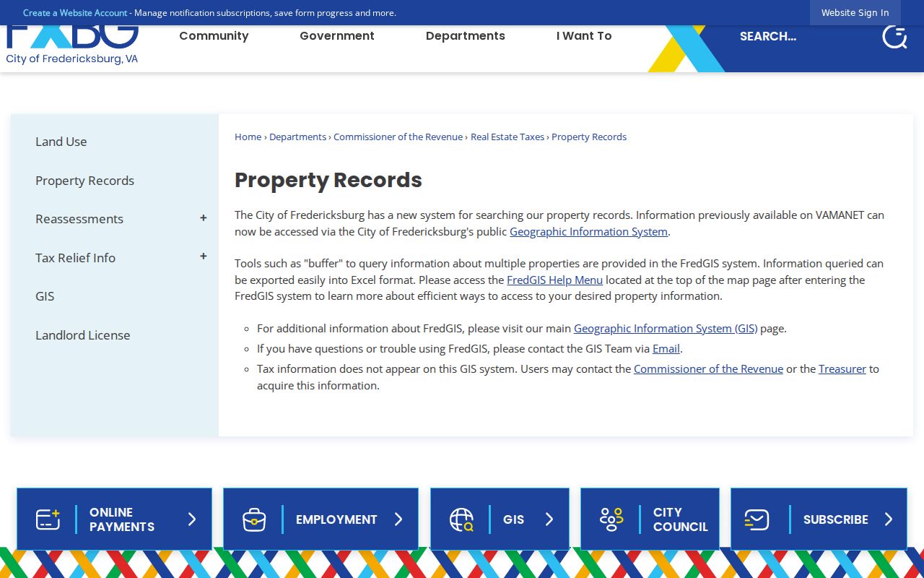This screenshot has width=924, height=578.
Task: Go to Departments breadcrumb
Action: (x=298, y=137)
